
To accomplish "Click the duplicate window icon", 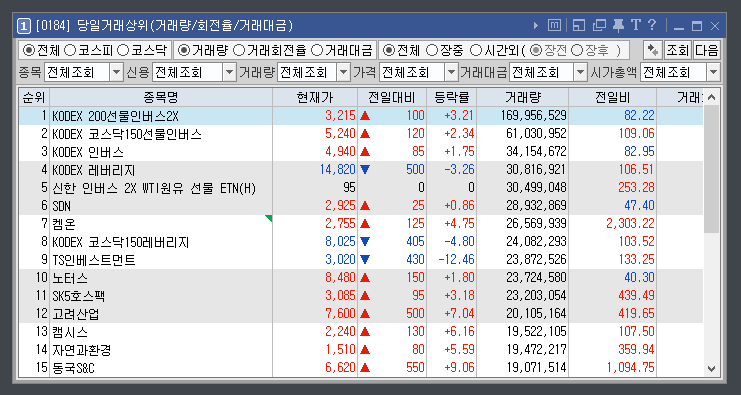I will click(x=599, y=26).
